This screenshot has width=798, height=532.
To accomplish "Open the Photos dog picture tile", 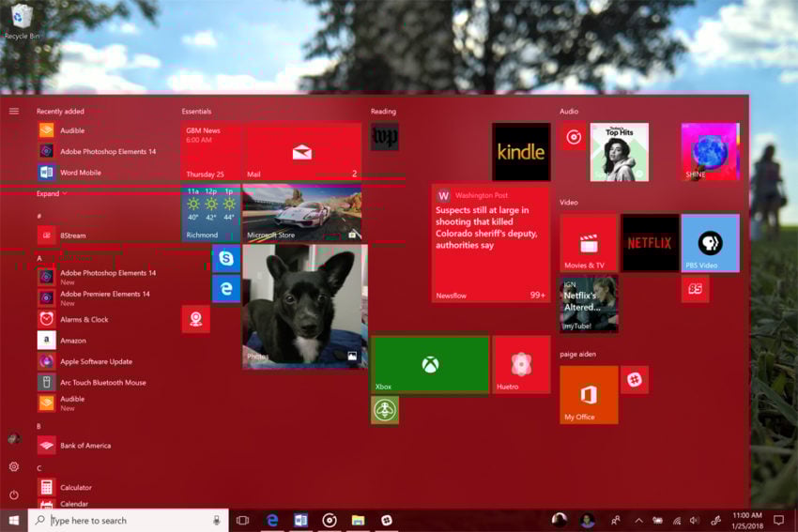I will click(x=305, y=306).
